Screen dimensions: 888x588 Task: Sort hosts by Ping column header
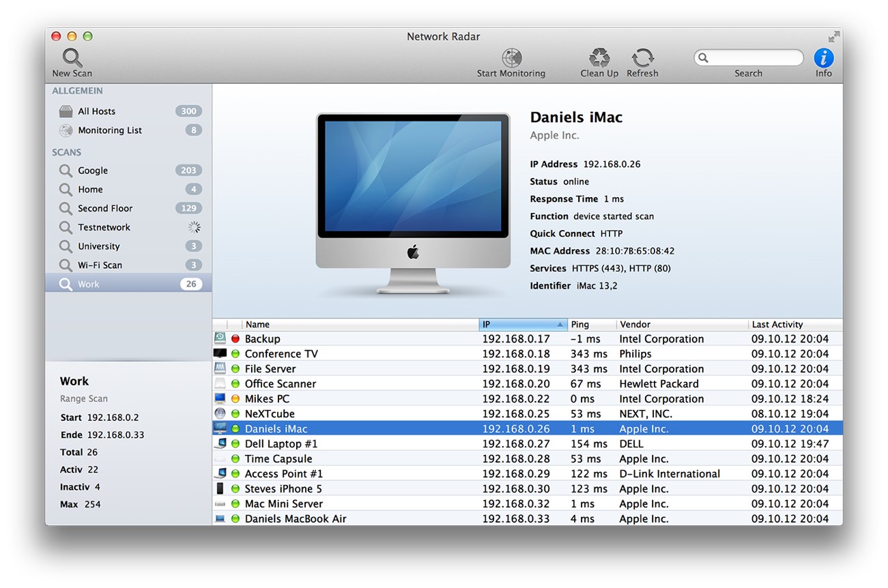click(x=591, y=325)
